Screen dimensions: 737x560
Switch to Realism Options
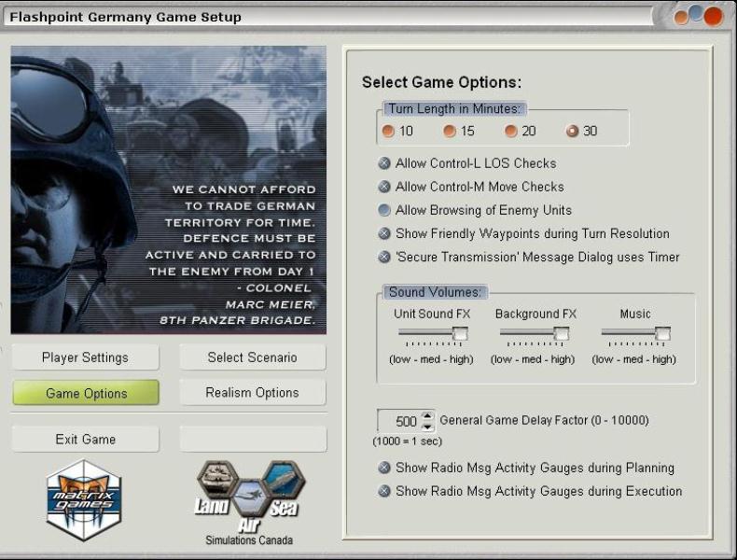coord(252,393)
